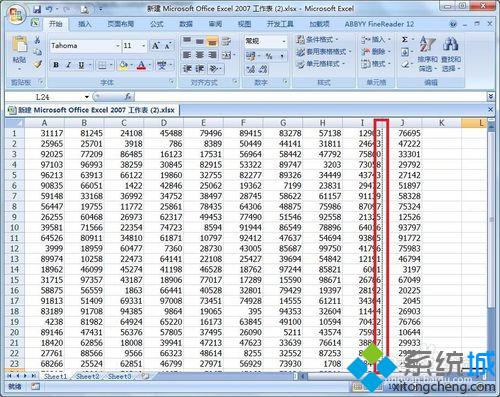The width and height of the screenshot is (500, 397).
Task: Copy selection with the copy icon
Action: click(x=37, y=52)
